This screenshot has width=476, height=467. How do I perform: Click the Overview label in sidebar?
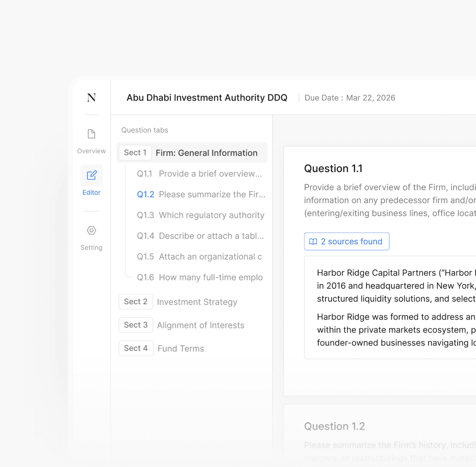tap(91, 151)
